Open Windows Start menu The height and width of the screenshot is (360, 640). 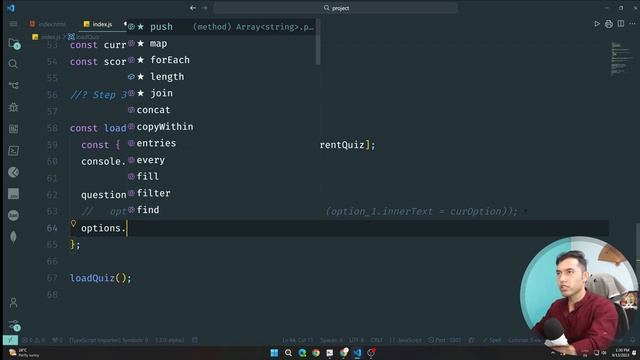coord(274,353)
